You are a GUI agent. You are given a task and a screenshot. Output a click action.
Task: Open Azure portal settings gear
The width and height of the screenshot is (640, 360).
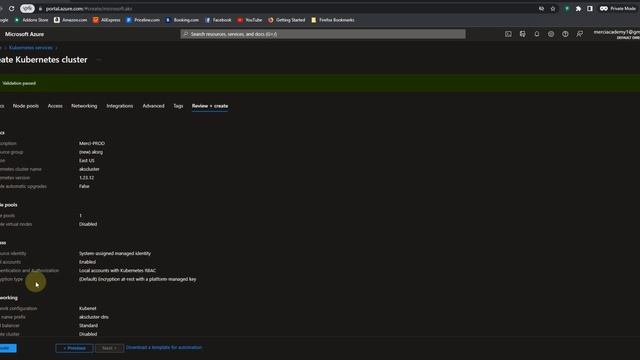click(551, 34)
